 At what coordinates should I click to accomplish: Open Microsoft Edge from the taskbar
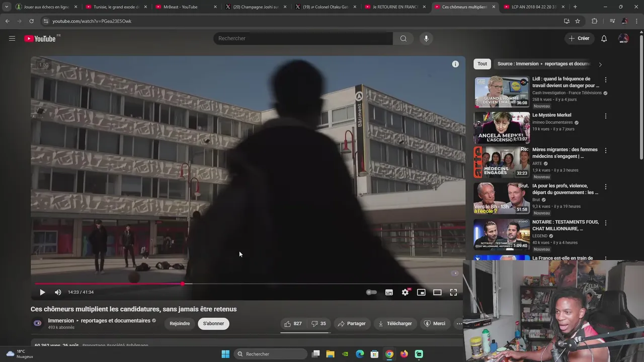click(x=360, y=354)
